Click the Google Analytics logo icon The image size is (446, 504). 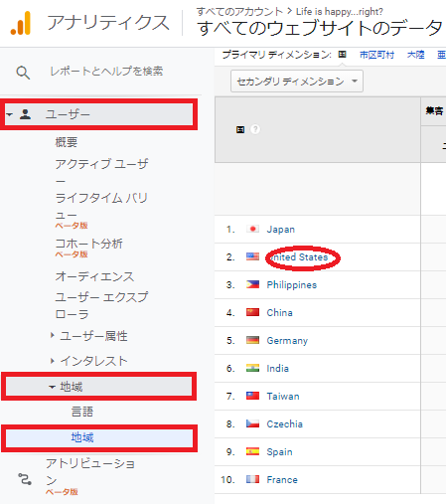[21, 23]
